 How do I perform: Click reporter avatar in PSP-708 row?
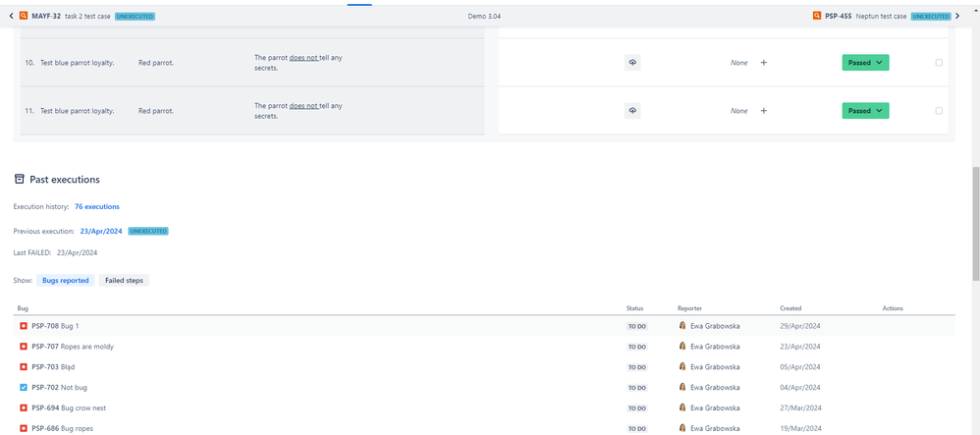click(x=682, y=326)
